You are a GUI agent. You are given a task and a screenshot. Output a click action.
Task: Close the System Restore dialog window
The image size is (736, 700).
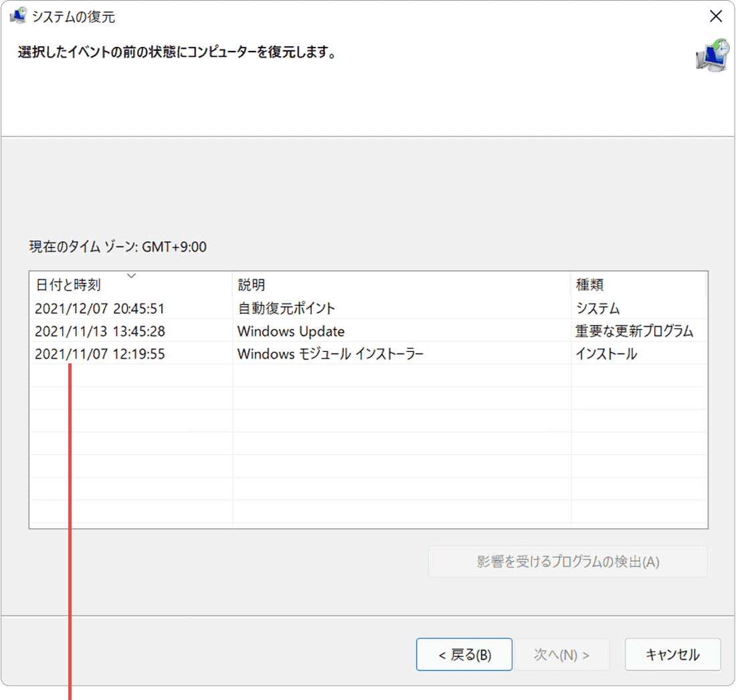(716, 17)
